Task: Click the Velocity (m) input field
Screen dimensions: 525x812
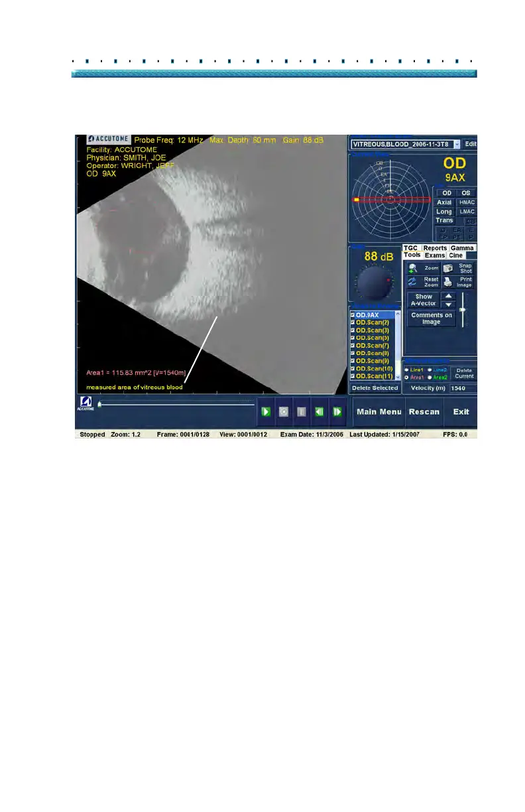Action: [x=462, y=388]
